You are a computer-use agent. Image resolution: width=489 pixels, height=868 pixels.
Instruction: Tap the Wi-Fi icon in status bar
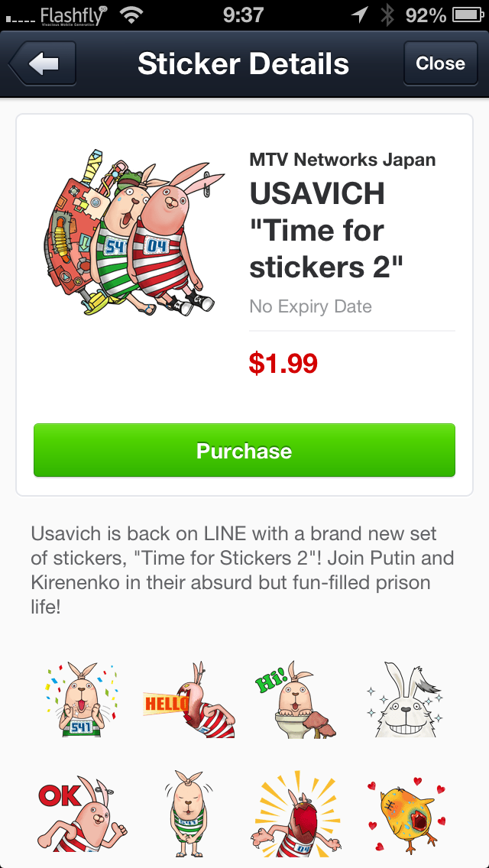click(131, 15)
